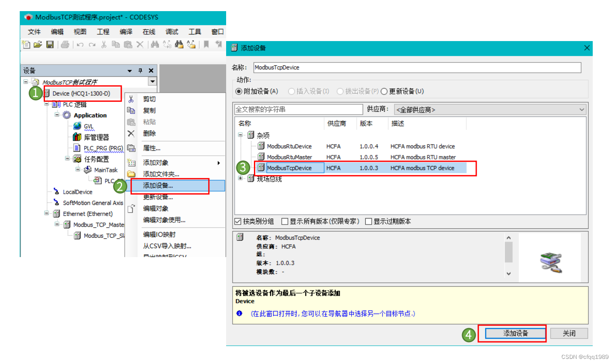Toggle the 按类别分组 checkbox
Viewport: 615px width, 364px height.
[238, 221]
